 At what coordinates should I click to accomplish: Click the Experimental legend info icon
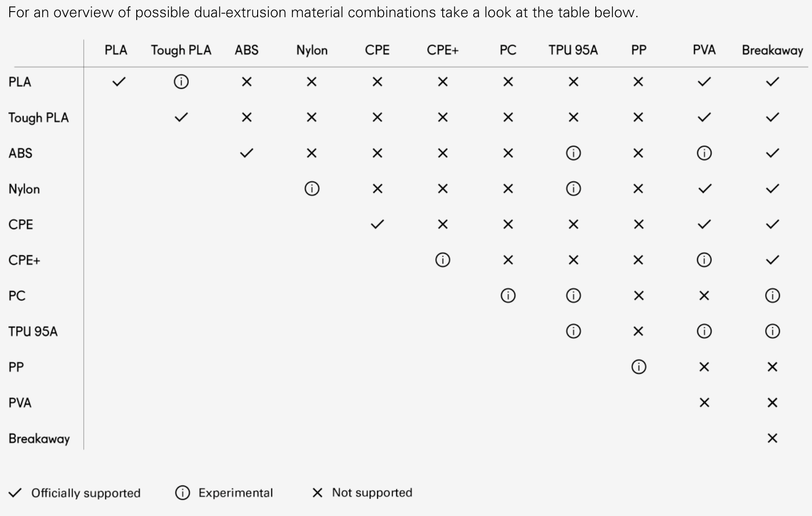pyautogui.click(x=182, y=493)
